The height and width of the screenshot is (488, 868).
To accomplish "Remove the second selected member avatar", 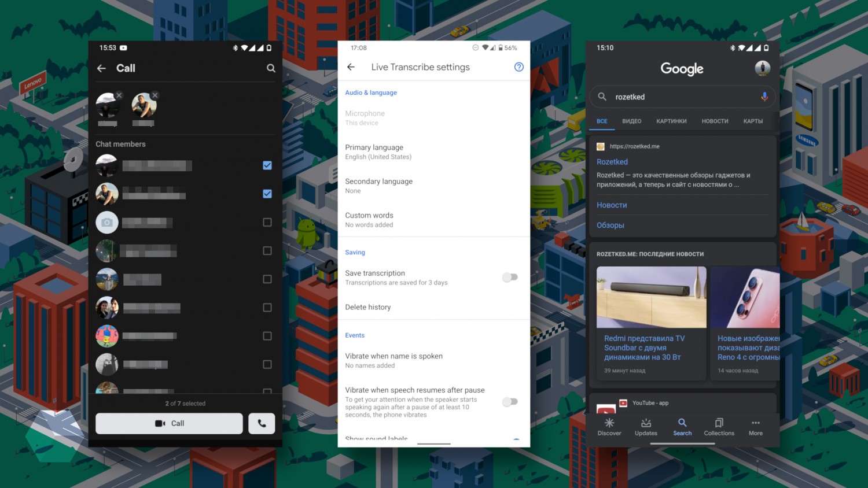I will pyautogui.click(x=155, y=95).
